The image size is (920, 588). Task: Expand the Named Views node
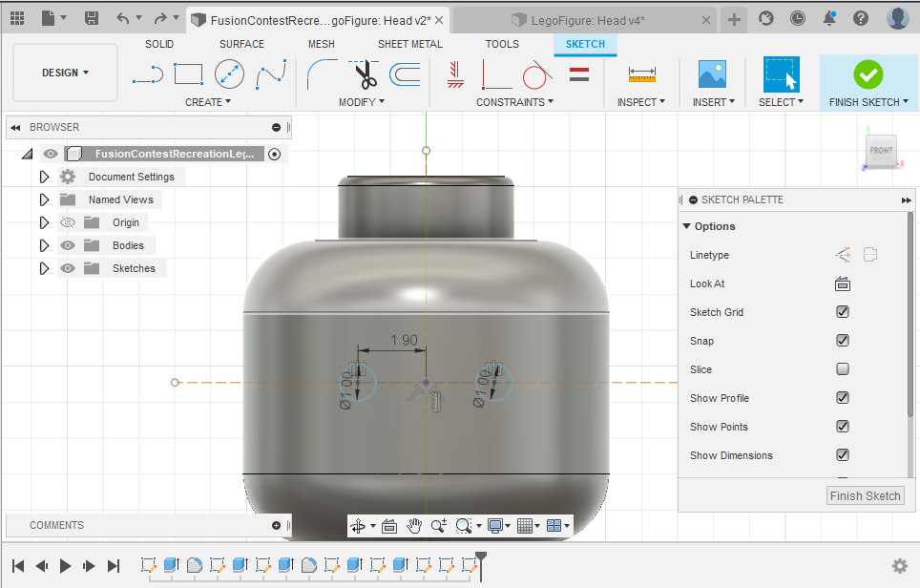click(x=44, y=199)
